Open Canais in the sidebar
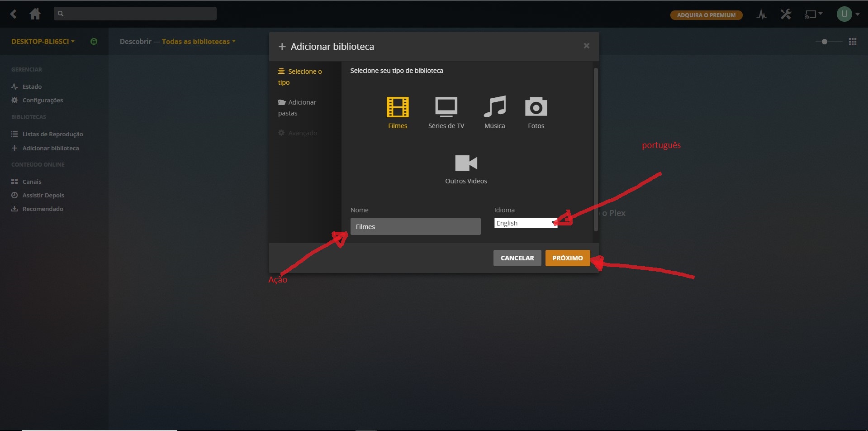This screenshot has height=431, width=868. (26, 182)
